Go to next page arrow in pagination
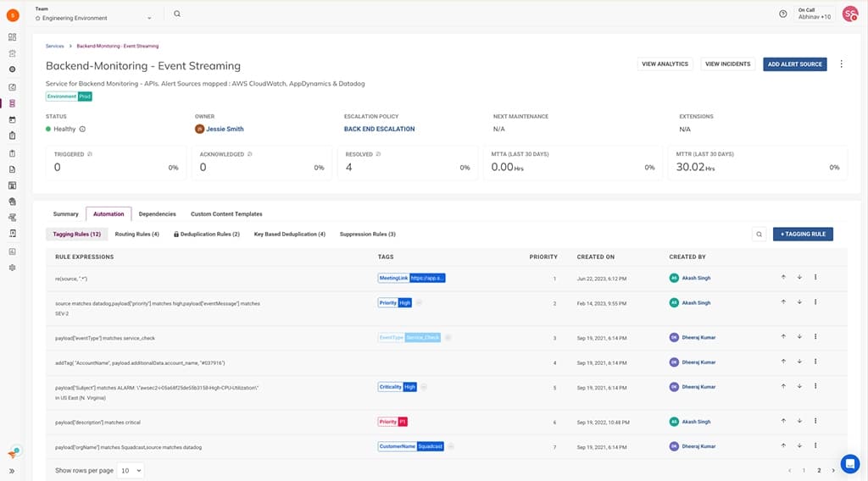 click(x=833, y=471)
